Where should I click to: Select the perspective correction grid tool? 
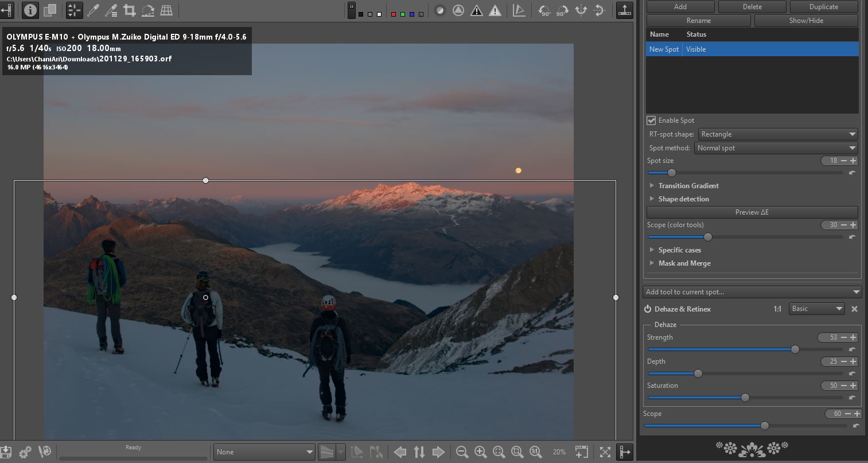(166, 10)
